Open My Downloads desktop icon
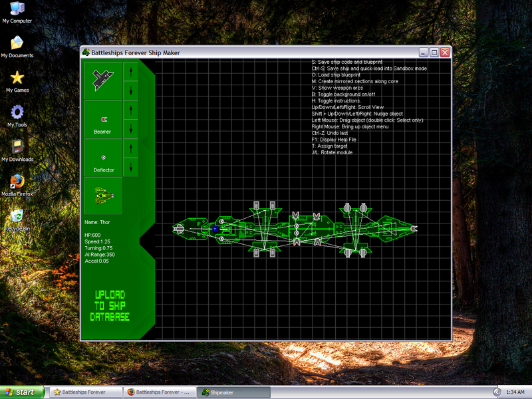 click(17, 151)
